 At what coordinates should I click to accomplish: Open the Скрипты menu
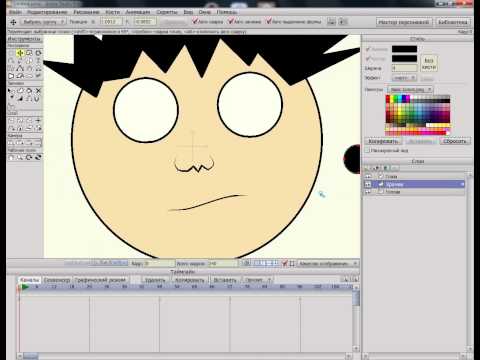[167, 12]
